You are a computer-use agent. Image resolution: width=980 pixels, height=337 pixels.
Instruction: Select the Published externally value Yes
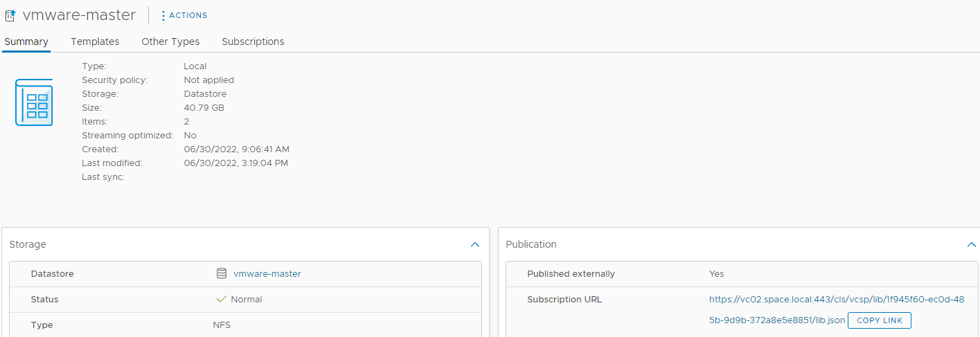717,274
